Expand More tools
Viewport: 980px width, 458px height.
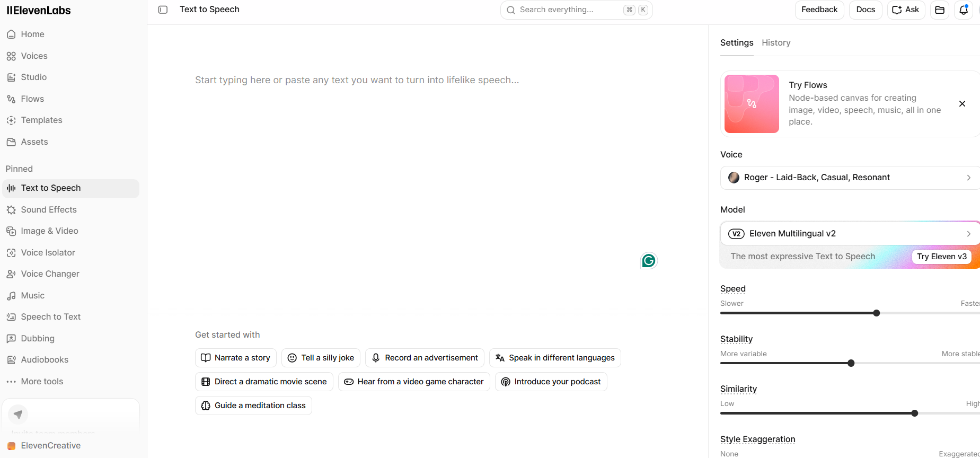pos(70,382)
